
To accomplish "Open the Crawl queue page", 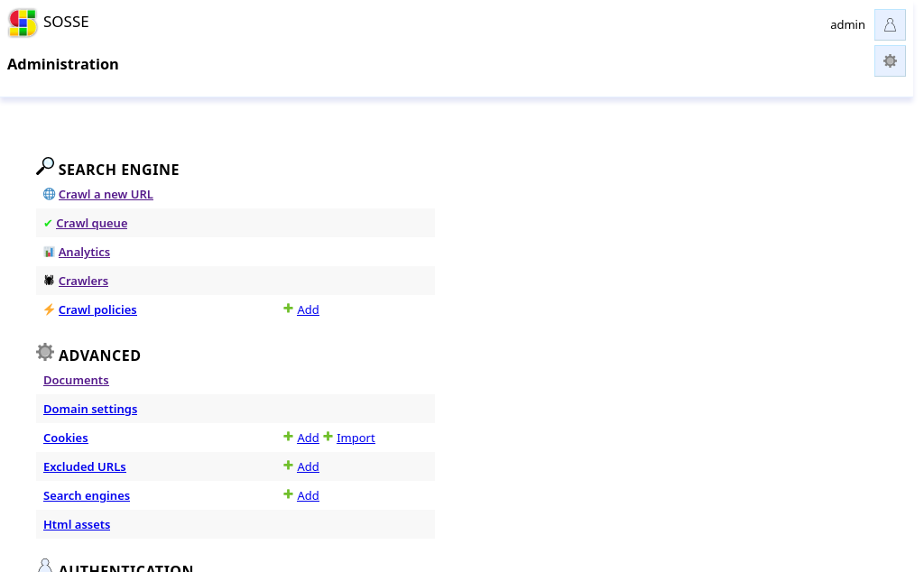I will point(91,223).
